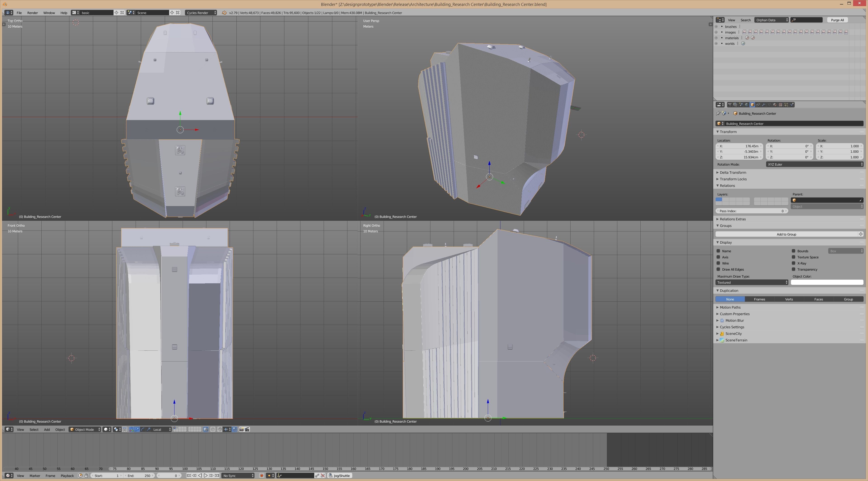
Task: Enable the Transparency checkbox
Action: 794,269
